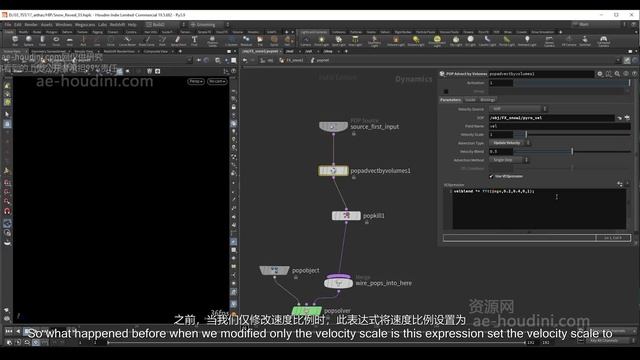Open the Render menu
Screen dimensions: 640x360
tap(31, 24)
